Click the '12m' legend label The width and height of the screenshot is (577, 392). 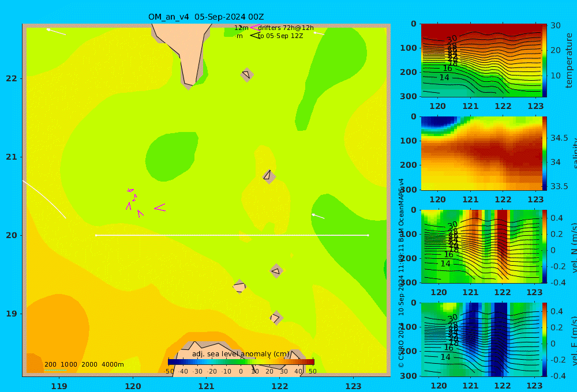click(x=241, y=28)
